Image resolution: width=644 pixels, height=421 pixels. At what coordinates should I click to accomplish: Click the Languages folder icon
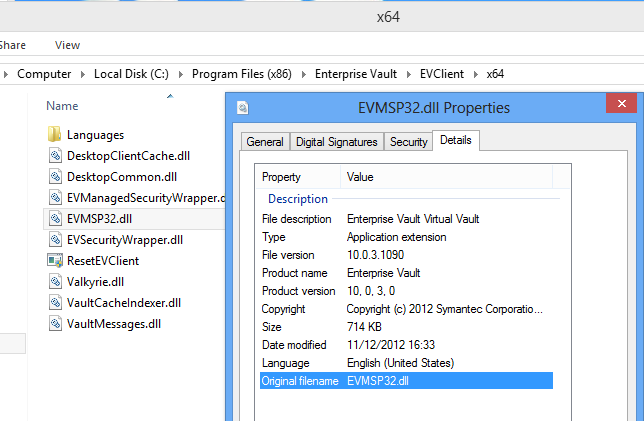click(55, 134)
